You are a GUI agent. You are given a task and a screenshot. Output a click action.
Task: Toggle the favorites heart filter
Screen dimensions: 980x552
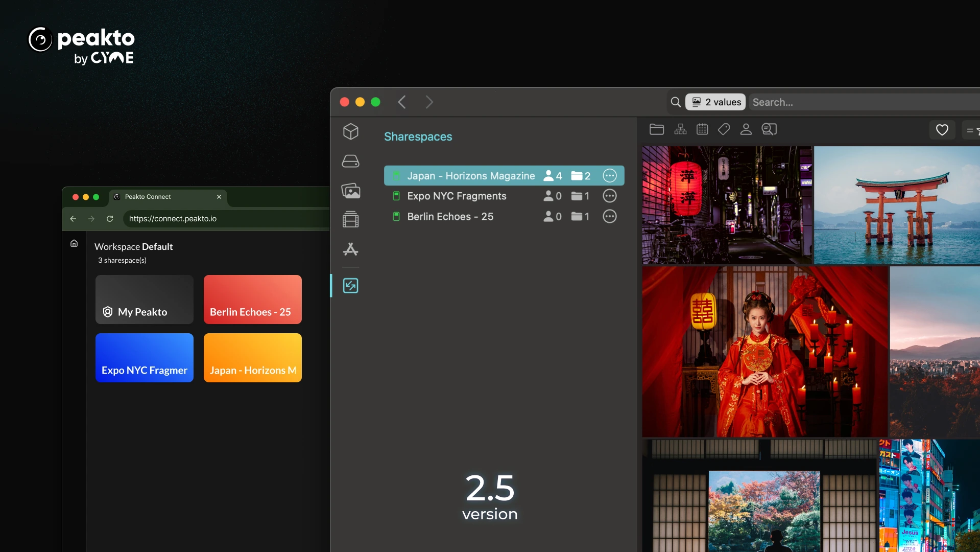coord(942,130)
